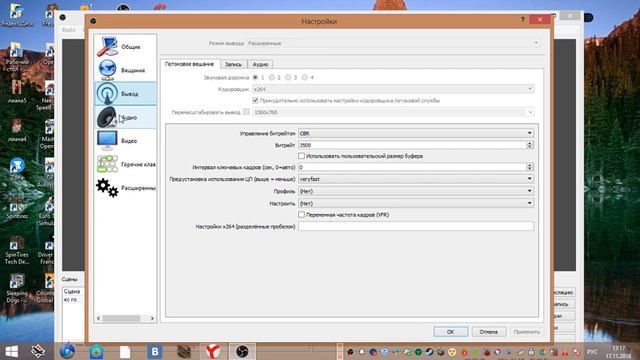Open SpinTires Tech Demo desktop shortcut

17,249
